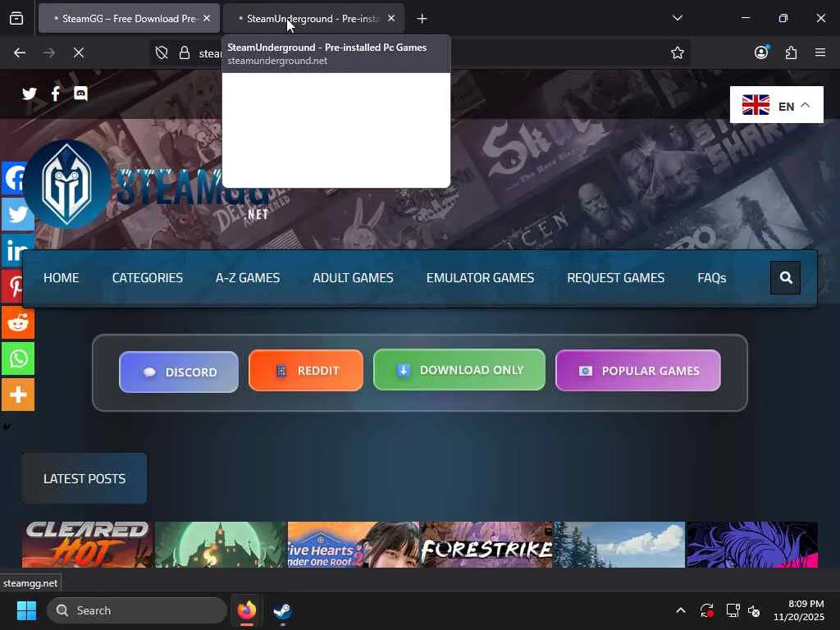Image resolution: width=840 pixels, height=630 pixels.
Task: Open the Windows Start menu
Action: coord(26,610)
